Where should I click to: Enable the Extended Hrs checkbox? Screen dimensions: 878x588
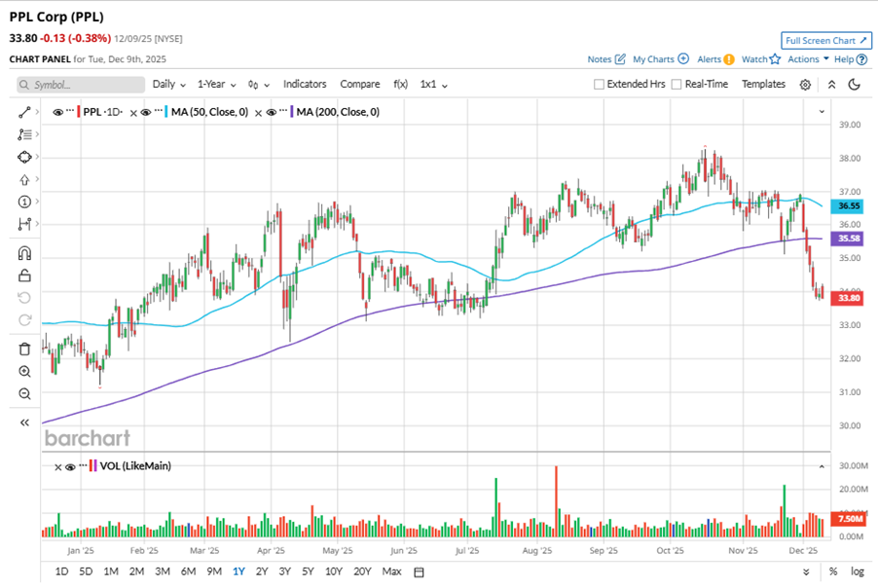click(600, 85)
